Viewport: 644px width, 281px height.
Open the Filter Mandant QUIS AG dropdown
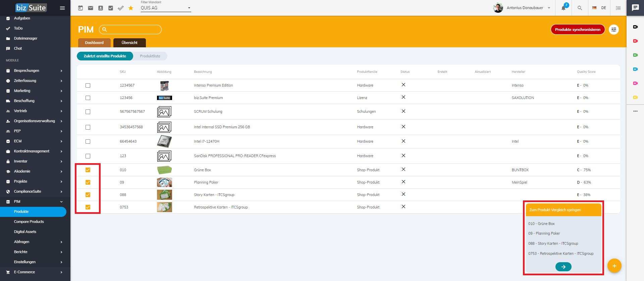coord(166,8)
